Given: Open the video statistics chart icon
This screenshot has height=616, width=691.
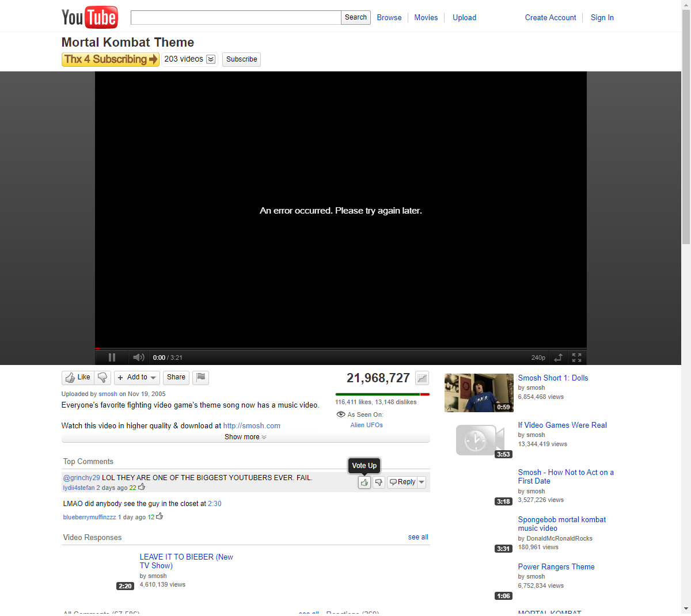Looking at the screenshot, I should (422, 378).
